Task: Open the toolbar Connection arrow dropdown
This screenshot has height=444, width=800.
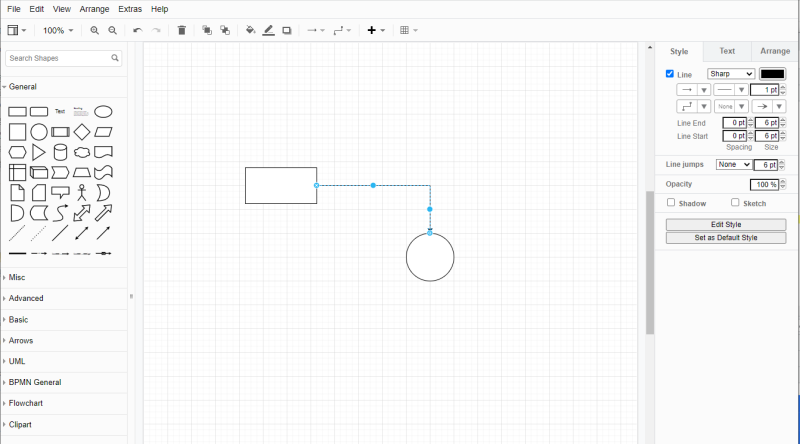Action: pos(316,31)
